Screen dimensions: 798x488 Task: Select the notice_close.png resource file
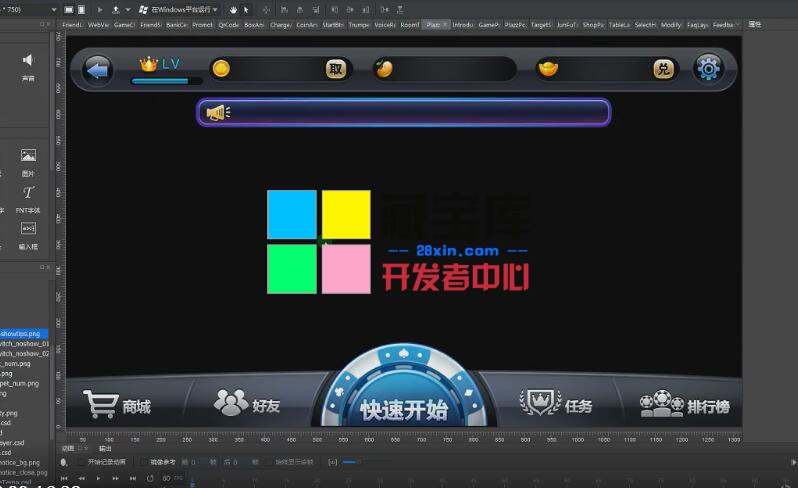point(23,472)
